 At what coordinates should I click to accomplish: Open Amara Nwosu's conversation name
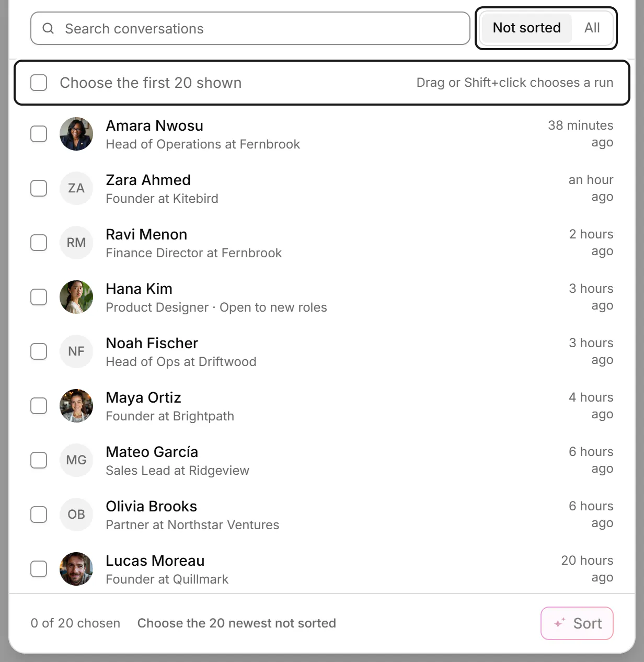154,125
